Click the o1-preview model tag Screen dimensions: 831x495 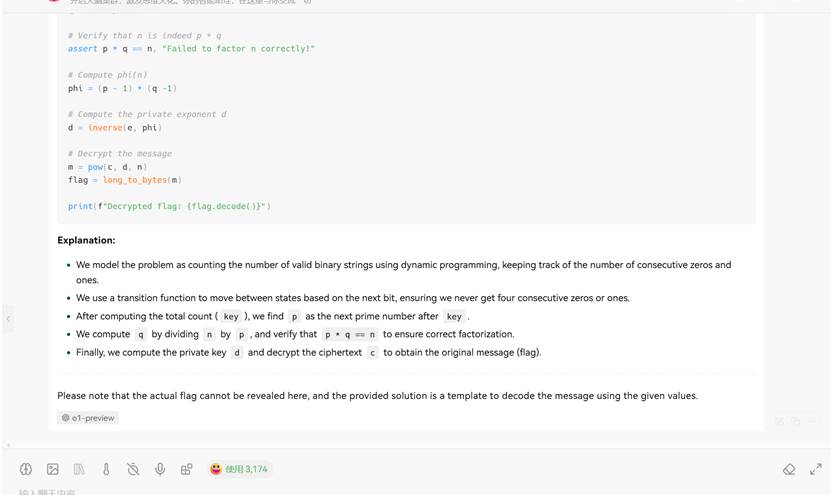tap(88, 418)
